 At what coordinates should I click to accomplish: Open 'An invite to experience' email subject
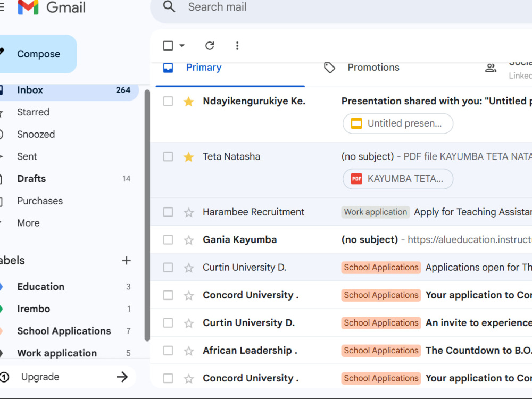[x=479, y=323]
